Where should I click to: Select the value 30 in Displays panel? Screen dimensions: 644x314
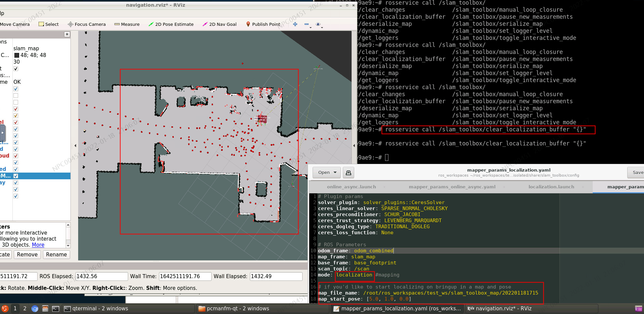[16, 62]
